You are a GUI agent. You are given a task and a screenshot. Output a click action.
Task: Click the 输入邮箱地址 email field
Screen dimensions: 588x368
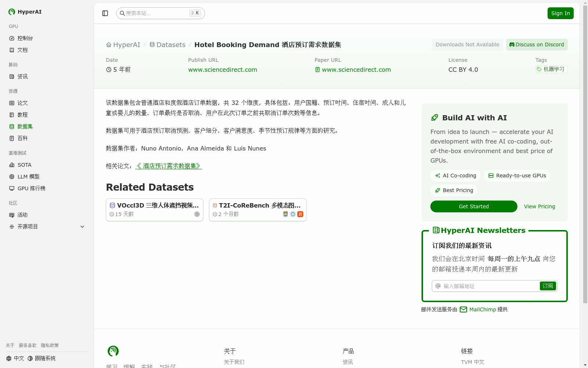(491, 286)
